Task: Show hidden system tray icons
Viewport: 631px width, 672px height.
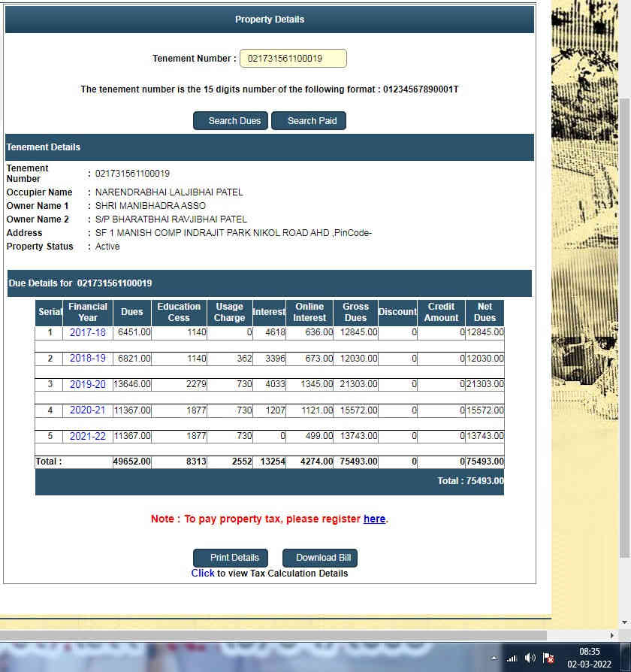Action: [x=494, y=658]
